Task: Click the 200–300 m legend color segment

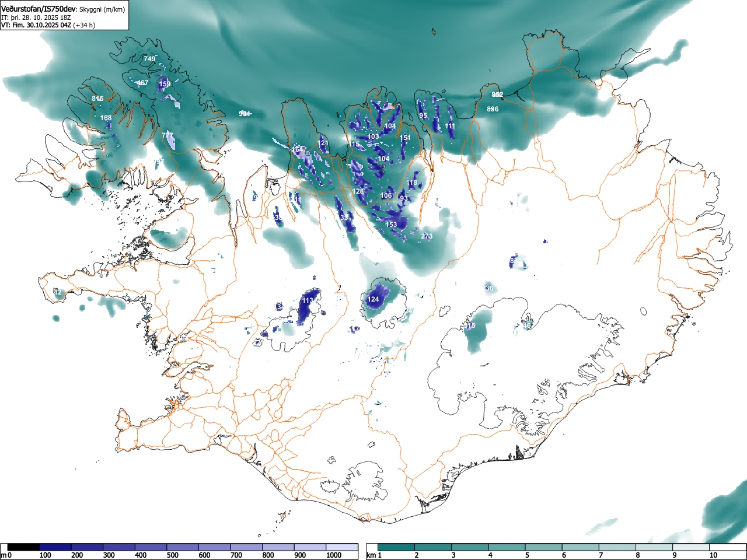Action: pyautogui.click(x=87, y=547)
